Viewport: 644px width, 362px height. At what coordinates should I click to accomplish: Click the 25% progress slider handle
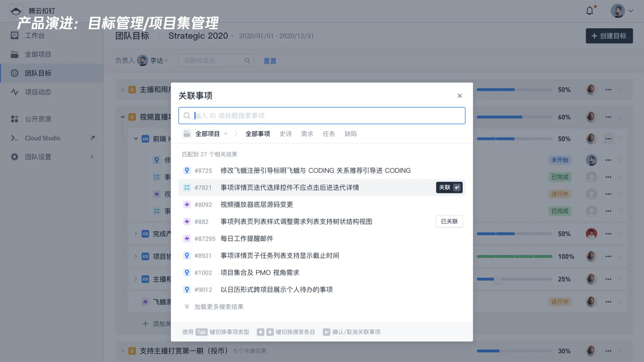[x=497, y=279]
